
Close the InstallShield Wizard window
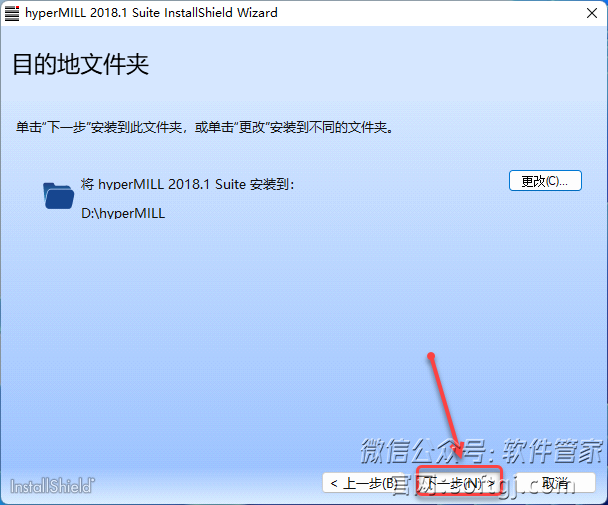[592, 13]
